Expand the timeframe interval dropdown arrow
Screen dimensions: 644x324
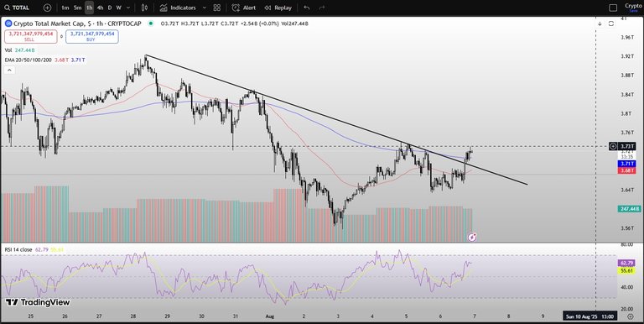(x=128, y=8)
